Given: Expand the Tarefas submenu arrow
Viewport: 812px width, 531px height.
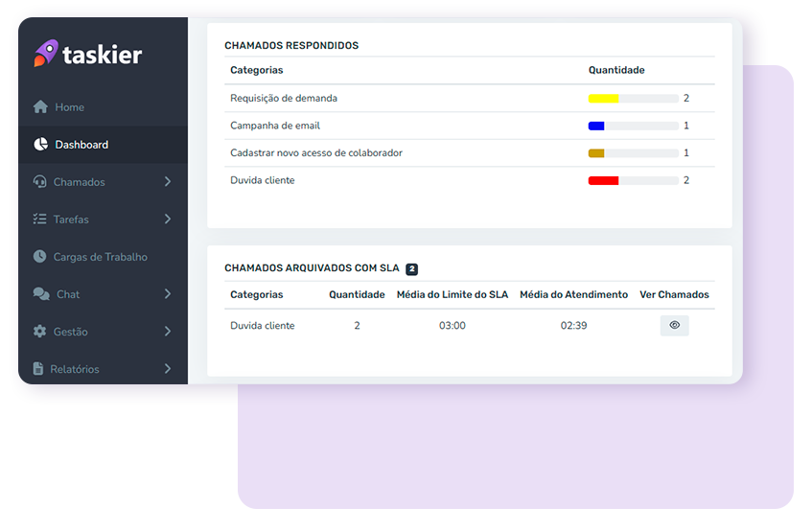Looking at the screenshot, I should coord(168,219).
